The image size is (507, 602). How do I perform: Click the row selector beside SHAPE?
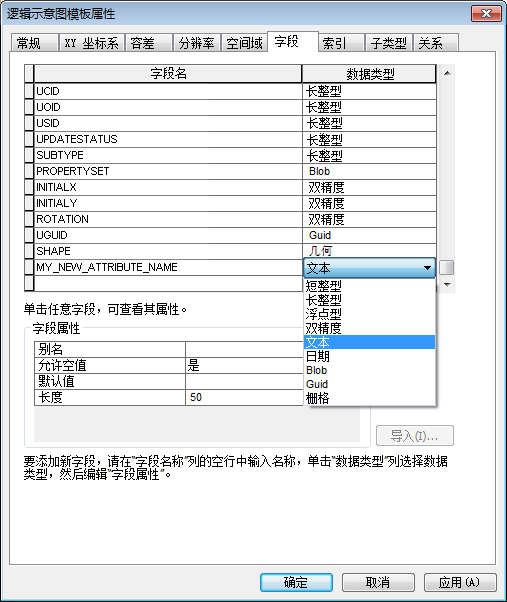point(29,251)
